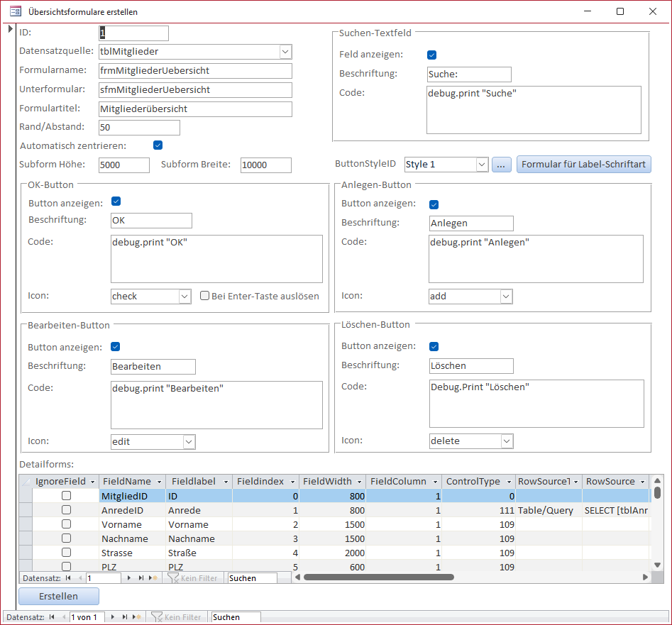
Task: Go to next record in Detailforms navigator
Action: (129, 578)
